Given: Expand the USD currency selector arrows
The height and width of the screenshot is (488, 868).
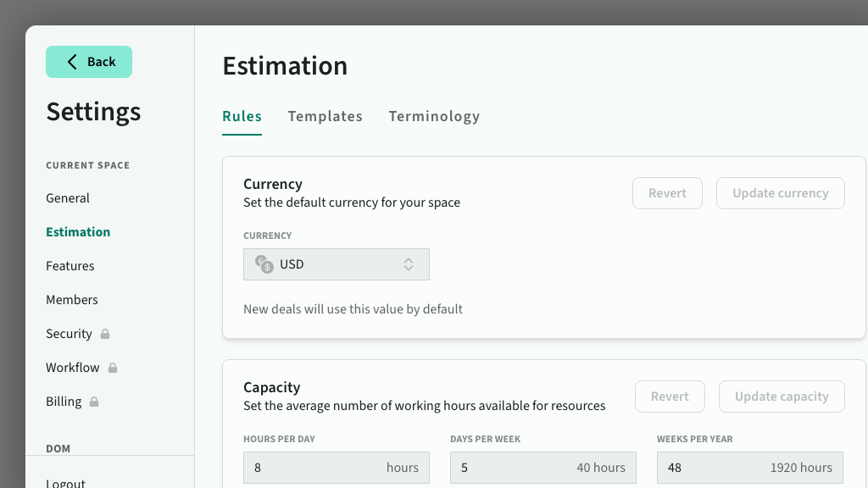Looking at the screenshot, I should (x=409, y=264).
